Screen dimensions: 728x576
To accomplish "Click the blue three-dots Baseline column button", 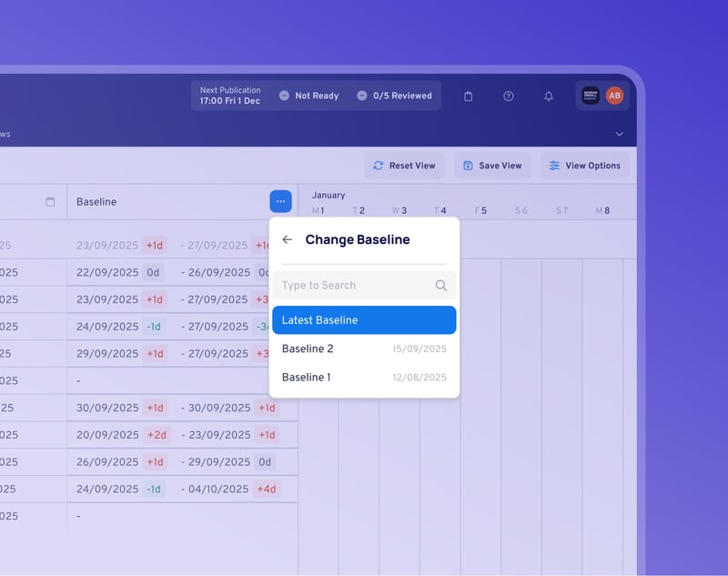I will point(281,201).
